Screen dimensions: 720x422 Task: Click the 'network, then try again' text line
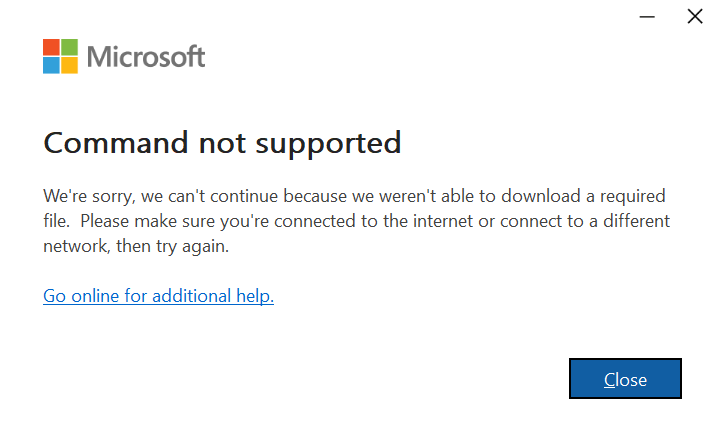pos(136,246)
